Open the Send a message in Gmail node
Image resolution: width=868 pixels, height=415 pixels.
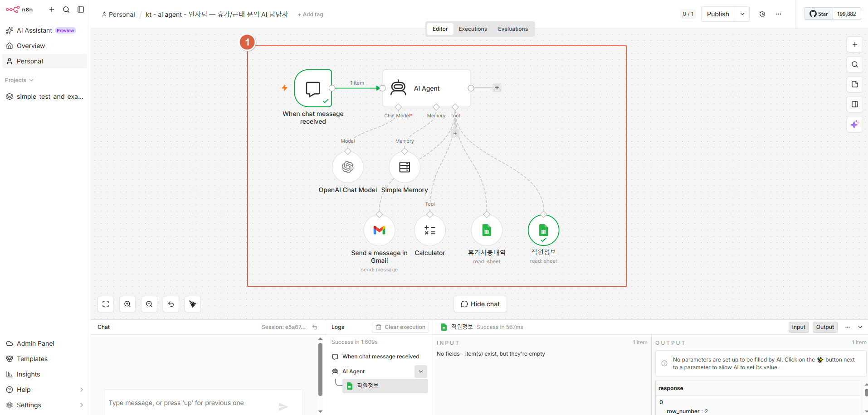click(380, 230)
